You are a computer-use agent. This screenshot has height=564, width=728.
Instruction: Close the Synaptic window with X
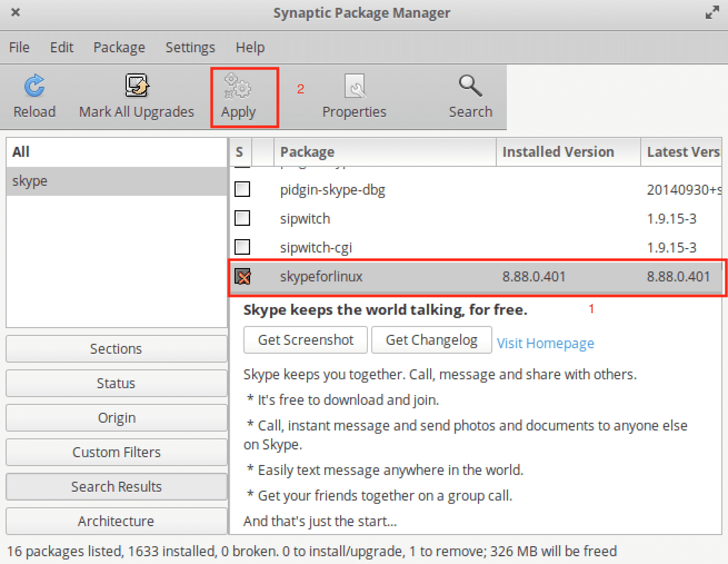tap(16, 12)
